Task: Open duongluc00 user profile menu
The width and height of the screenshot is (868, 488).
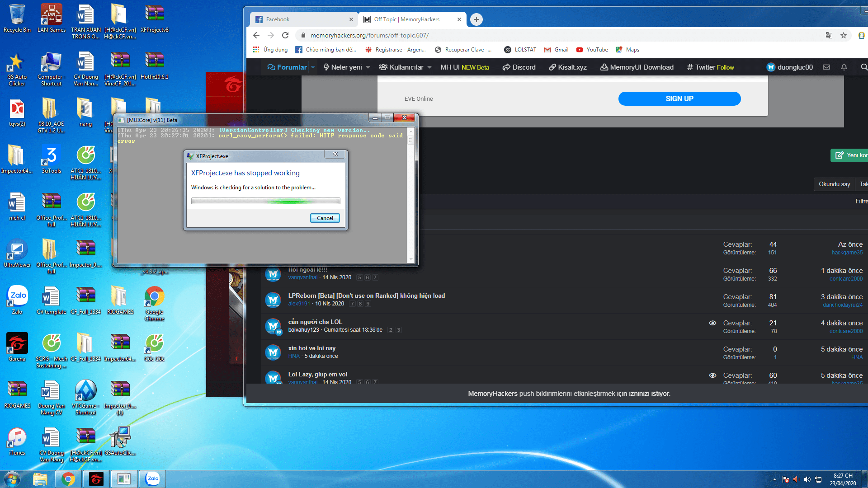Action: pyautogui.click(x=789, y=67)
